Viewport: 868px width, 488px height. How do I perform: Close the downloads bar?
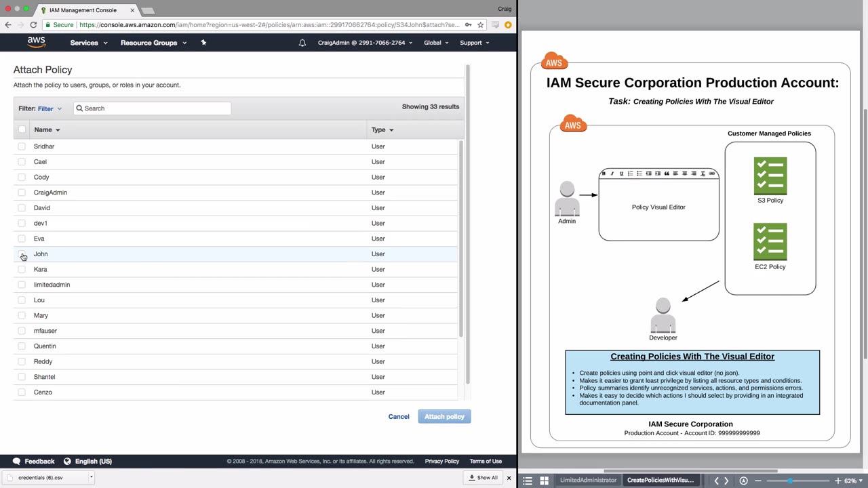coord(509,478)
